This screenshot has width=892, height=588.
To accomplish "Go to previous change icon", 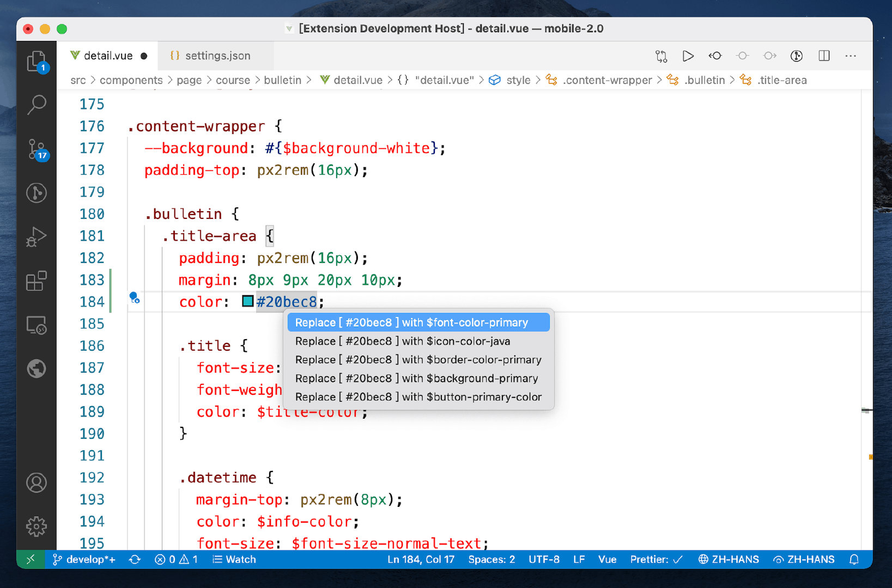I will 715,56.
